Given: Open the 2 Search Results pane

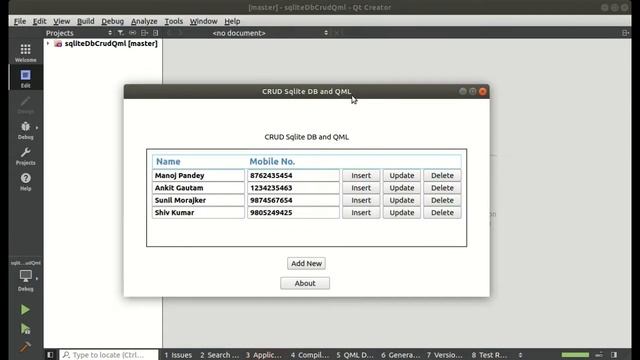Looking at the screenshot, I should pyautogui.click(x=220, y=355).
